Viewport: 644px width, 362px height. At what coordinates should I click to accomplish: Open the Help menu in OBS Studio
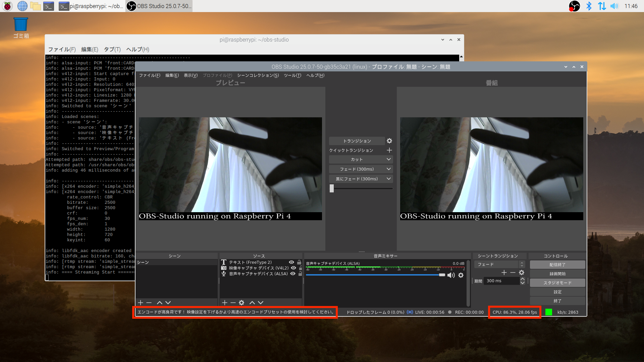(x=315, y=75)
